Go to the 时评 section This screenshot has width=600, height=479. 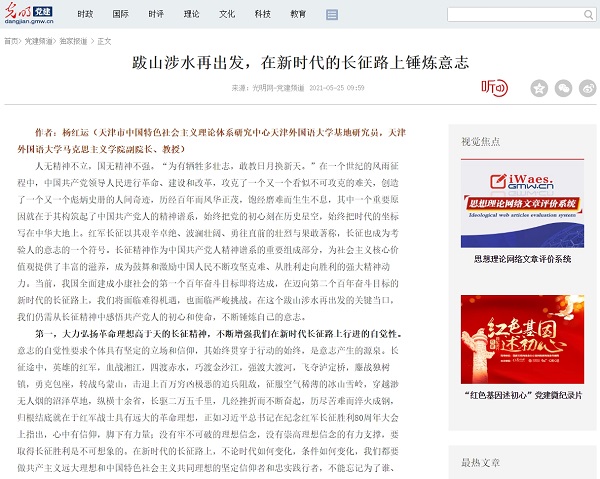156,16
